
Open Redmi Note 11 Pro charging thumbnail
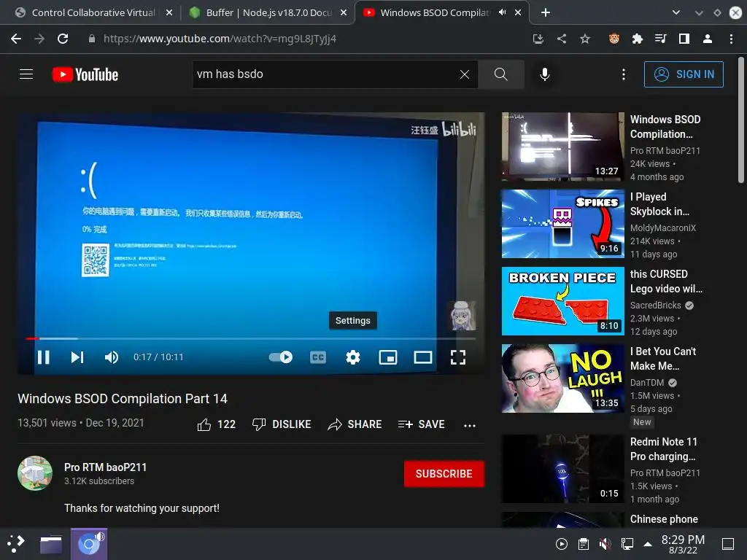(562, 469)
